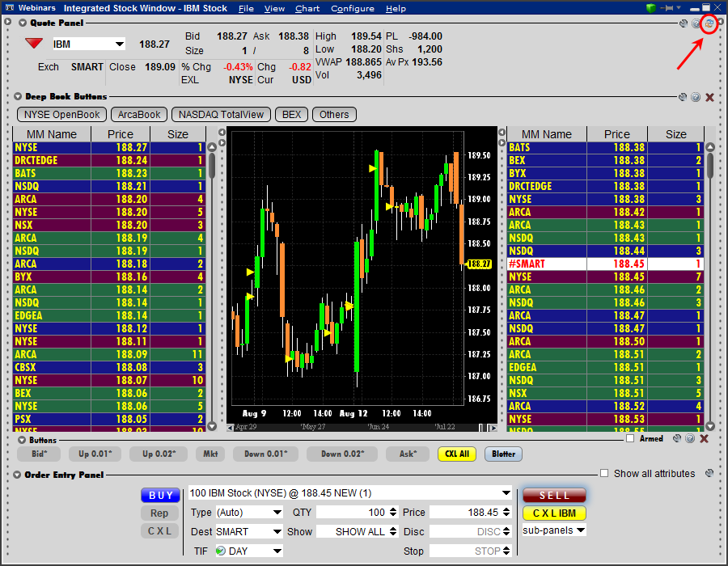Click the red SELL button
Image resolution: width=728 pixels, height=566 pixels.
554,495
